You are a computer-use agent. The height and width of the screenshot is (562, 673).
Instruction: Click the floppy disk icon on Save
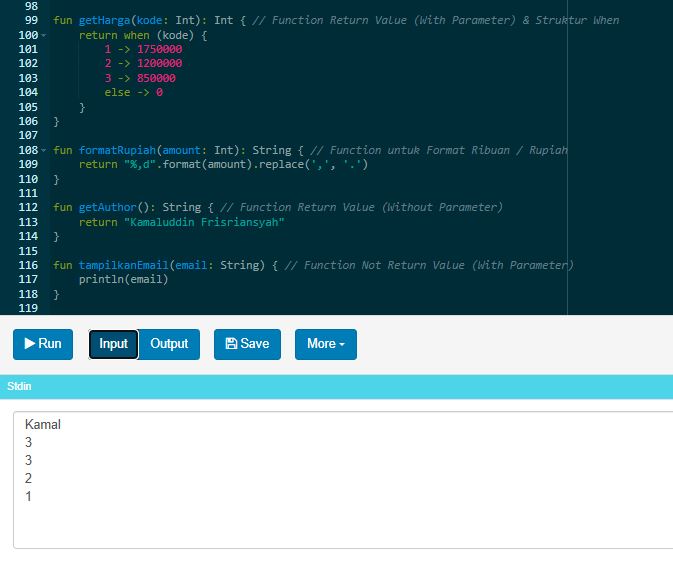231,343
